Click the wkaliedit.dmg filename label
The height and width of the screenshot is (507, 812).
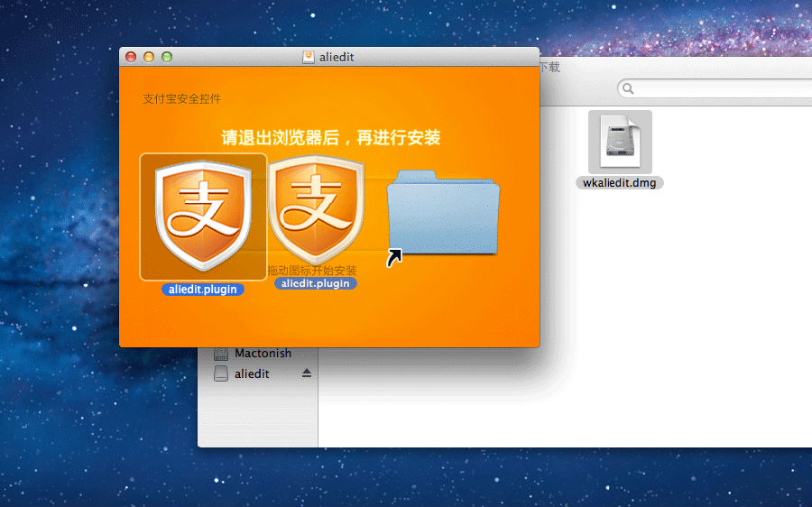pyautogui.click(x=620, y=182)
